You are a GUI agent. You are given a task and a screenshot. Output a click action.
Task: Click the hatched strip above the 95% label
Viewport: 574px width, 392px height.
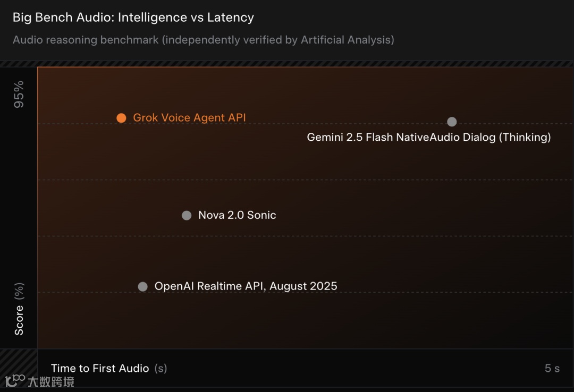[x=19, y=64]
